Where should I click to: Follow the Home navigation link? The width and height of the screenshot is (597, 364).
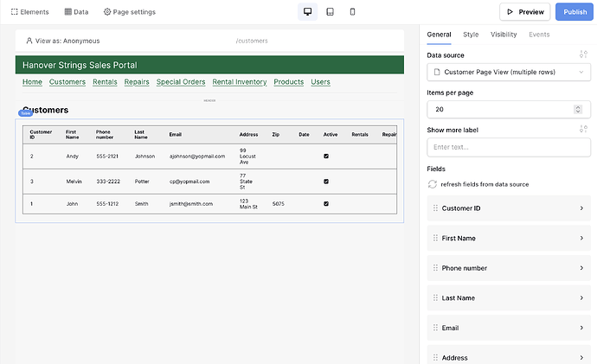click(x=32, y=82)
